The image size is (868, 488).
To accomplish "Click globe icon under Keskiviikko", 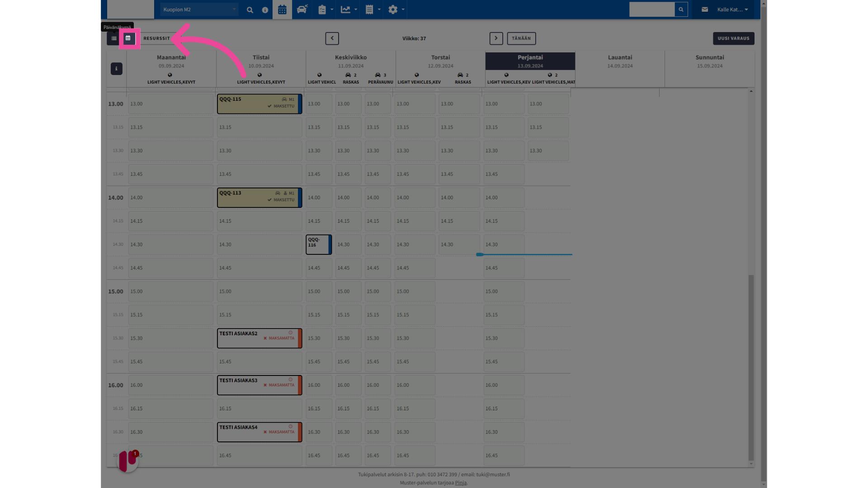I will pyautogui.click(x=320, y=75).
